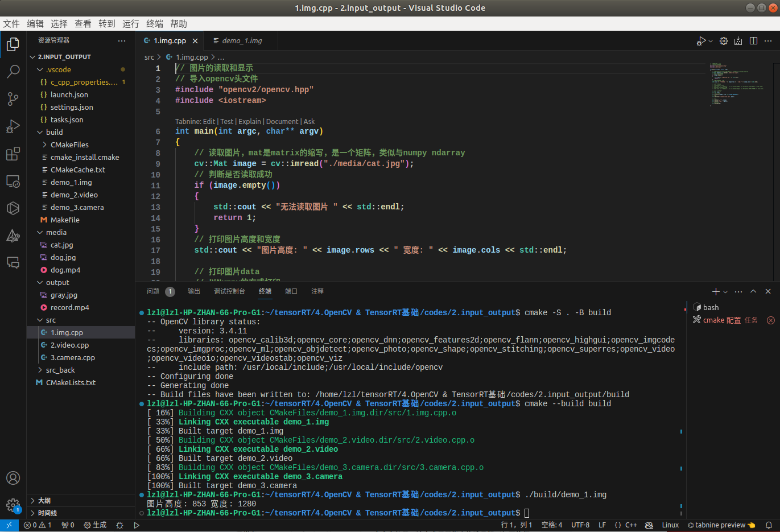Switch to the demo_1.img editor tab
The image size is (780, 532).
[x=241, y=41]
